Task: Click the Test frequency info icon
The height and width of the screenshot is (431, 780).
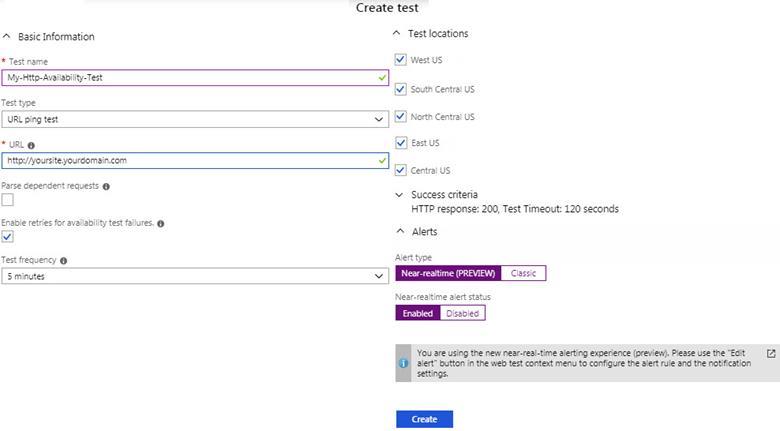Action: [64, 261]
